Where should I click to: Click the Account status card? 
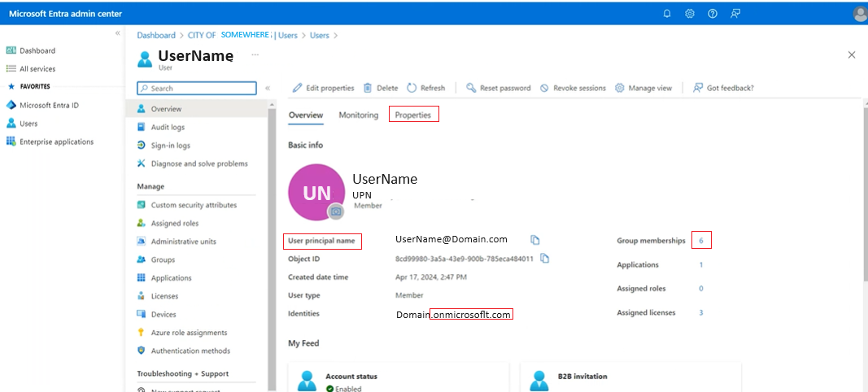(x=399, y=377)
